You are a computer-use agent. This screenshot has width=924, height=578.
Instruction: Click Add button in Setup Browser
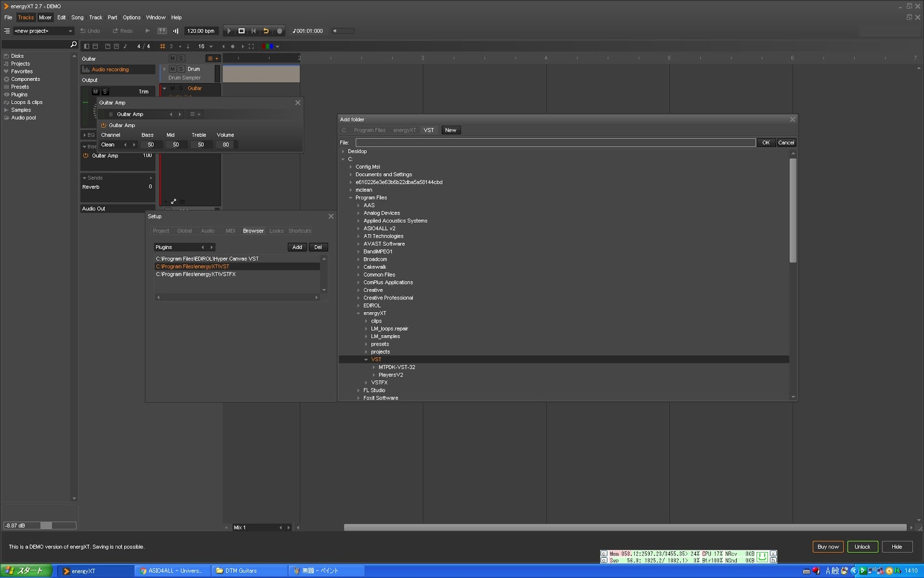click(297, 247)
